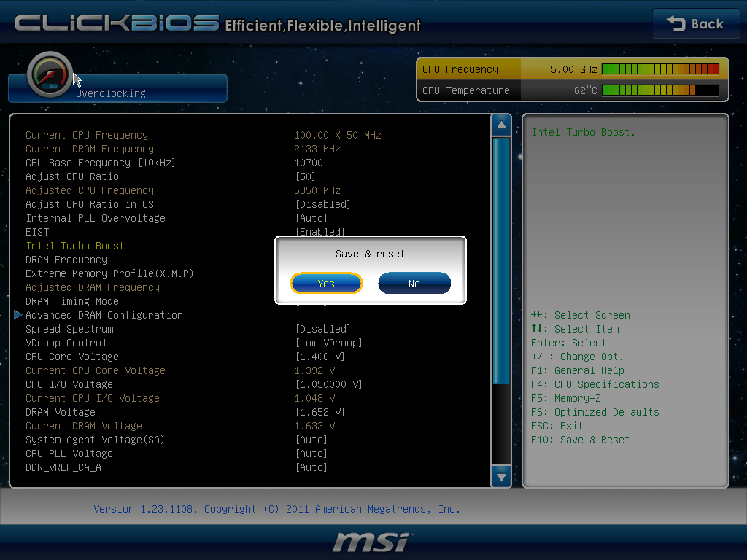The image size is (747, 560).
Task: Click the 62°C temperature reading
Action: [x=586, y=90]
